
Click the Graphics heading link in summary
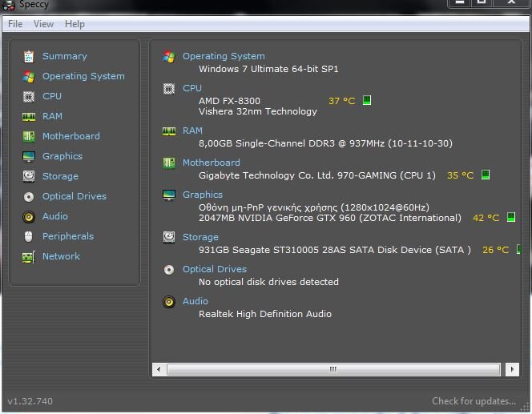click(x=203, y=195)
